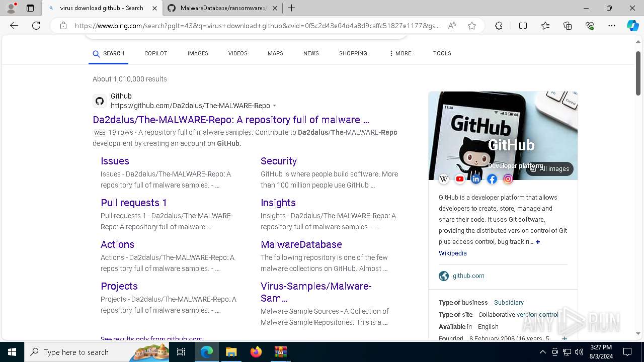Open a new tab with plus icon
This screenshot has height=362, width=644.
(x=291, y=8)
